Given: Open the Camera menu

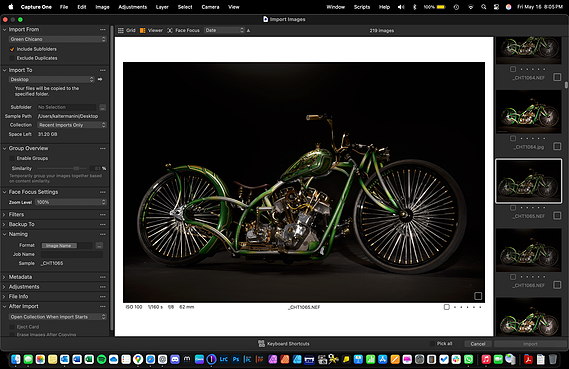Looking at the screenshot, I should pyautogui.click(x=210, y=7).
